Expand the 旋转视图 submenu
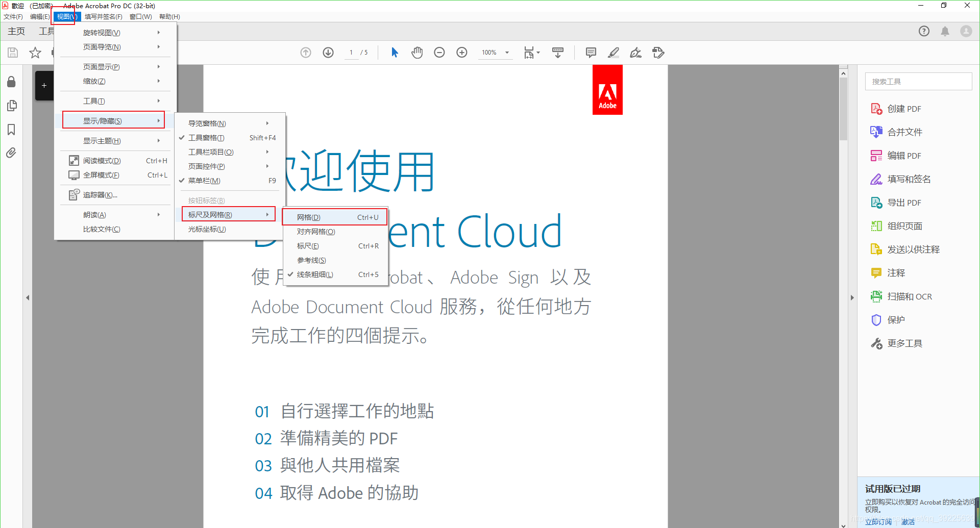 [x=115, y=33]
